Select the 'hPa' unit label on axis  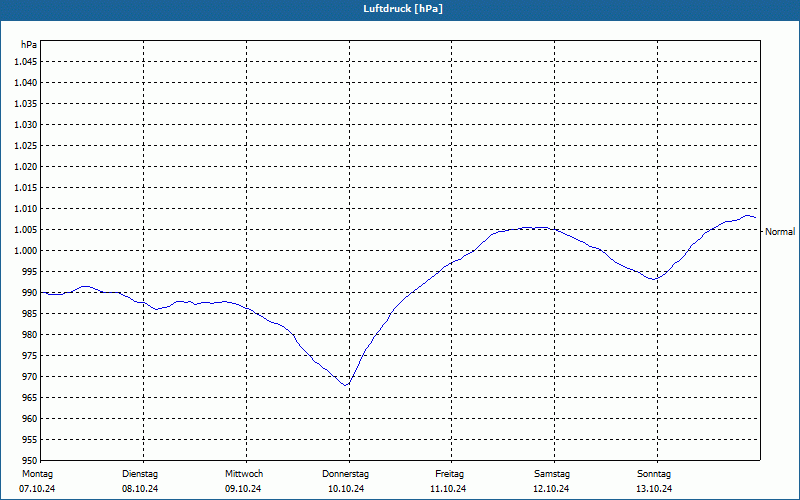point(29,45)
